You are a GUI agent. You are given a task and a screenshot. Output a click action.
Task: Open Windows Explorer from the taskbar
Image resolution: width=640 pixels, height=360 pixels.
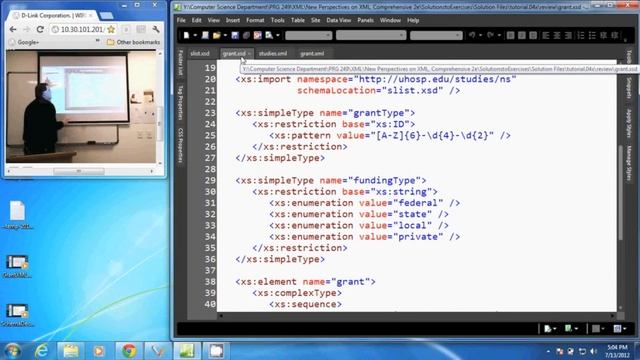click(71, 351)
